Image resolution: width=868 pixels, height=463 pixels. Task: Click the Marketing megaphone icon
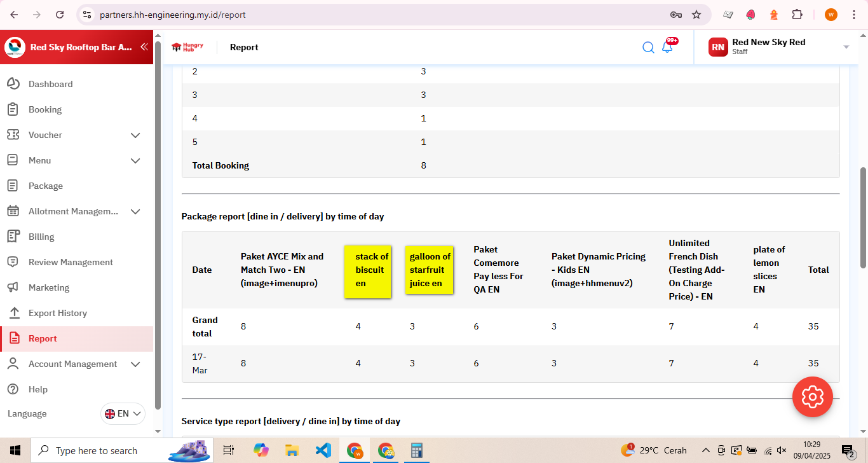13,287
